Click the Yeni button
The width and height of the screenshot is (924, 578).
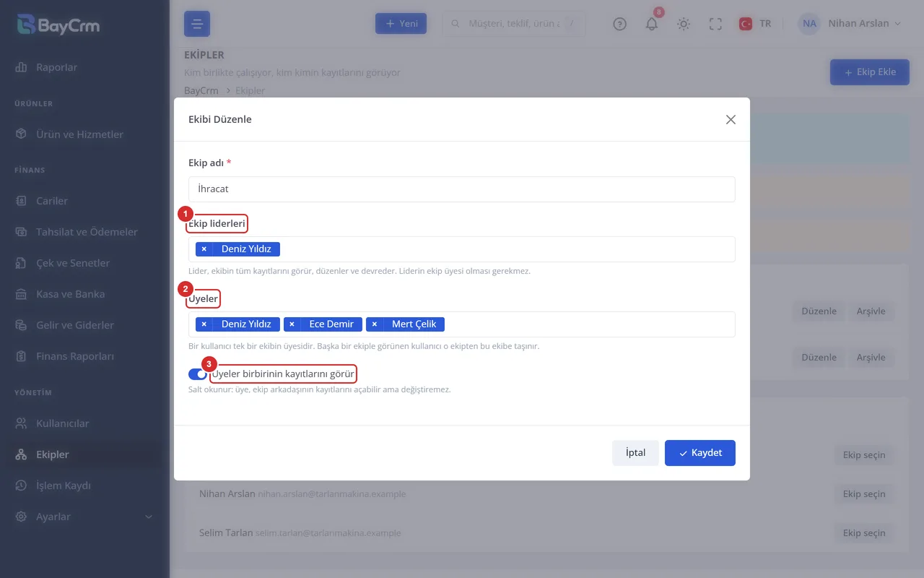pyautogui.click(x=401, y=24)
